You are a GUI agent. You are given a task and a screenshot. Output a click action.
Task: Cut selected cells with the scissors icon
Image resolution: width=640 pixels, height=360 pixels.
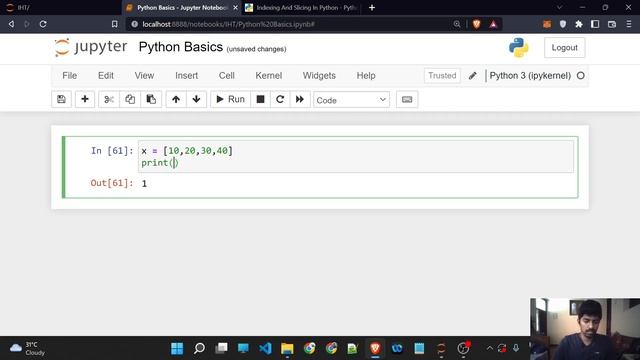click(x=109, y=99)
